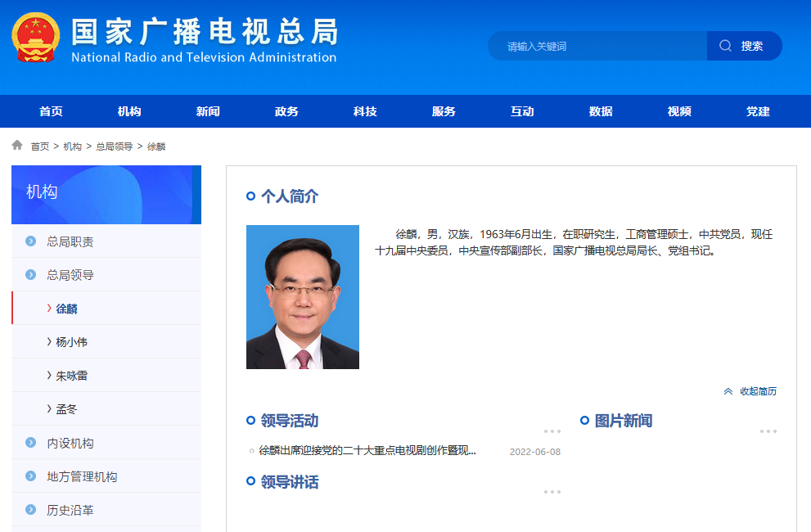811x532 pixels.
Task: Click the circle bullet before 领导讲话
Action: [x=251, y=481]
